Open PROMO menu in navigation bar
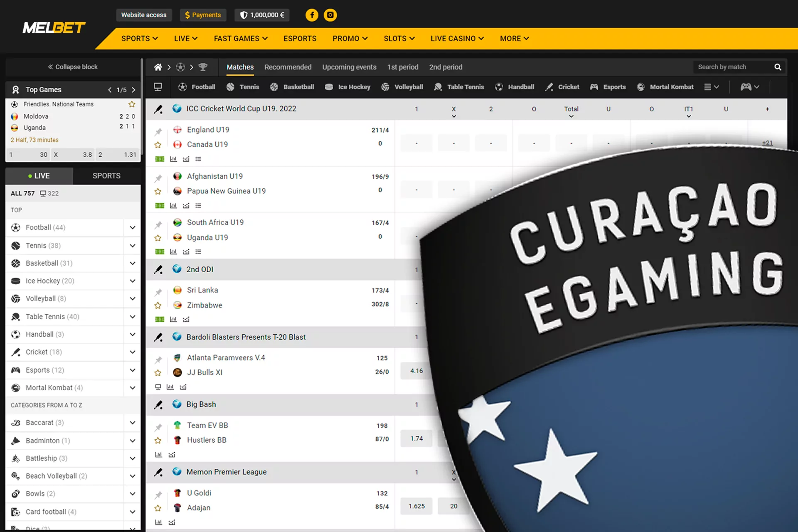 coord(350,38)
